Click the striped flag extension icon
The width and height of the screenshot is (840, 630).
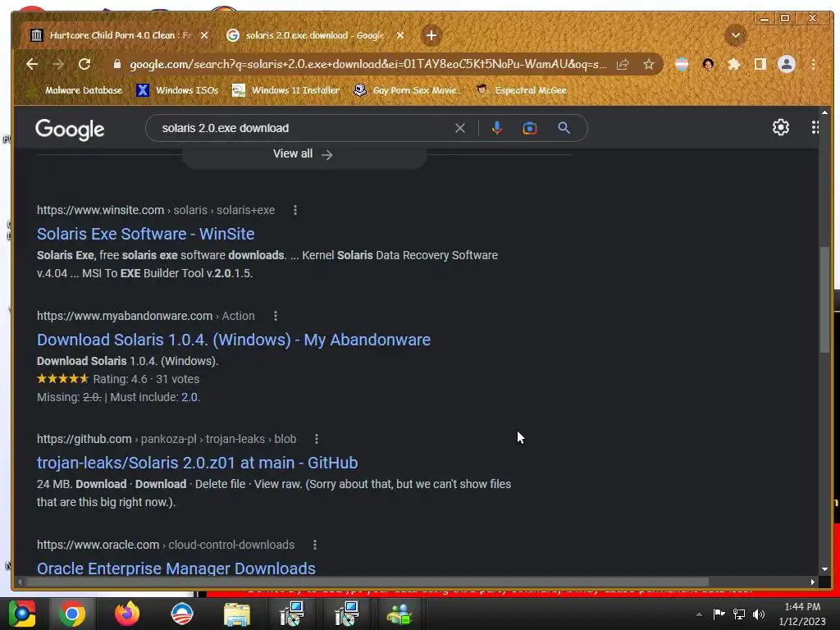[682, 64]
